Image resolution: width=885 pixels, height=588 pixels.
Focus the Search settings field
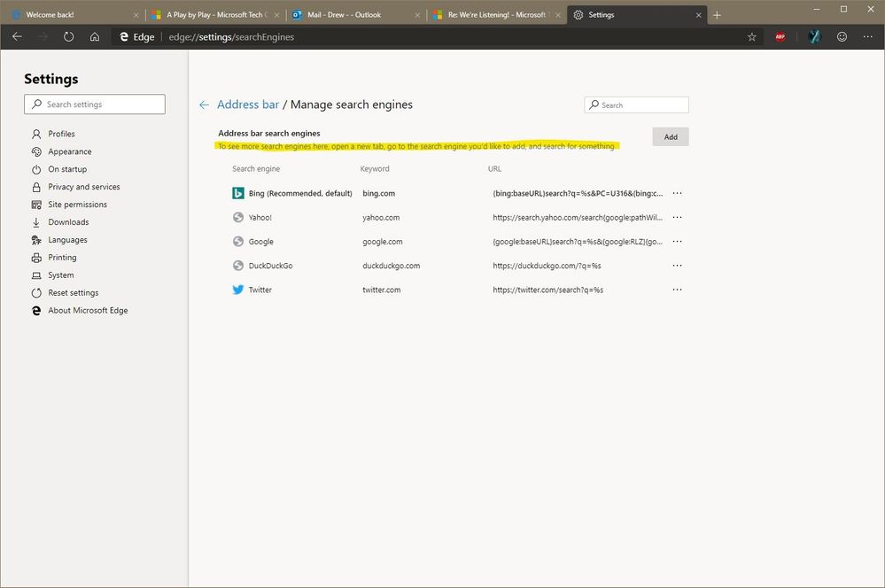click(95, 104)
